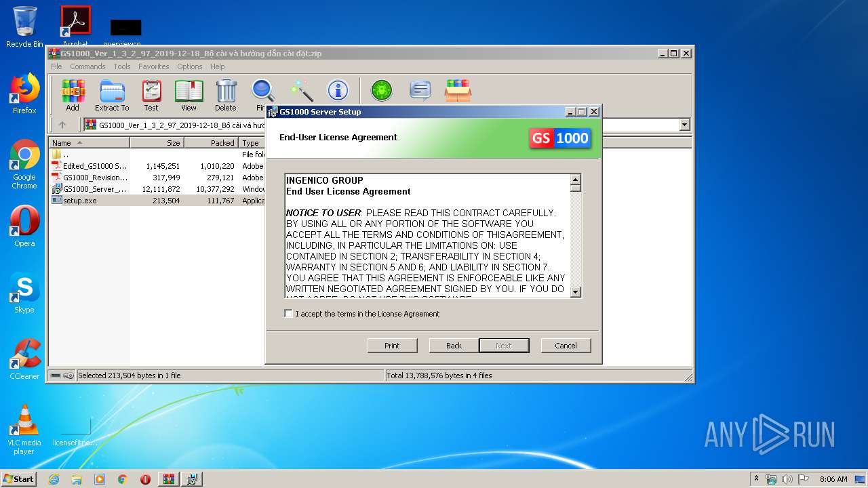The image size is (868, 488).
Task: Sort files by the Packed column
Action: pyautogui.click(x=211, y=142)
